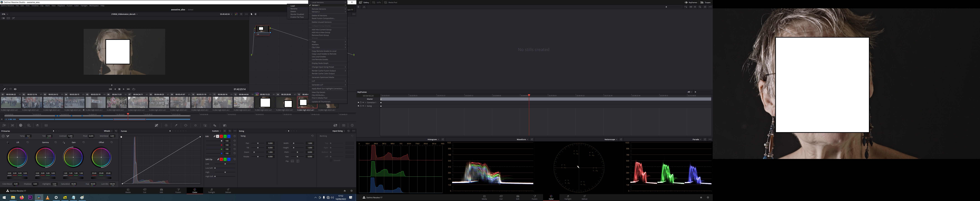980x201 pixels.
Task: Toggle viewer audio mute speaker
Action: click(x=15, y=89)
